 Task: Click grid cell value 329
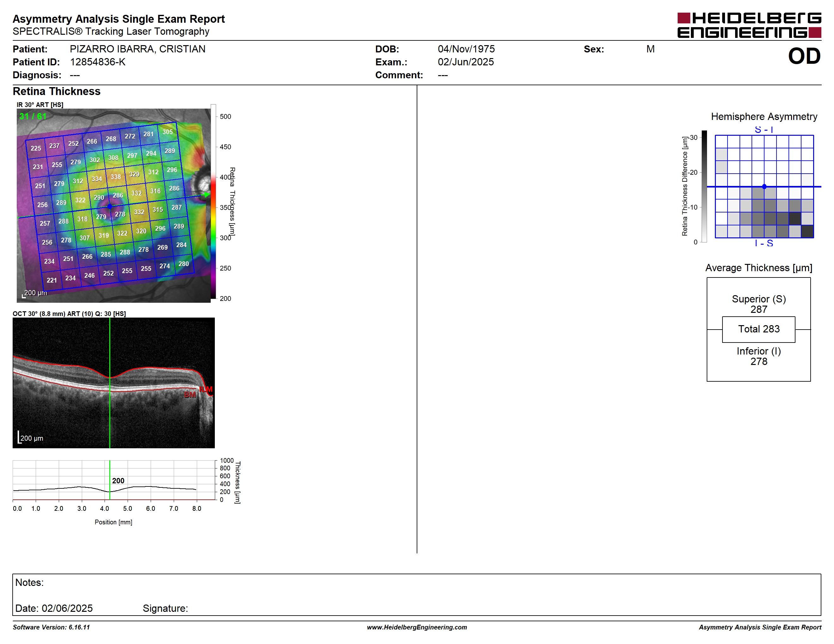134,174
